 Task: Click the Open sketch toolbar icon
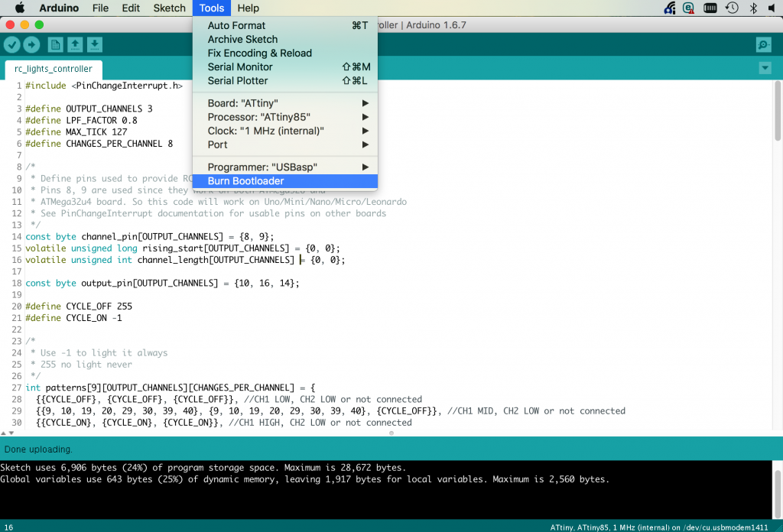75,45
